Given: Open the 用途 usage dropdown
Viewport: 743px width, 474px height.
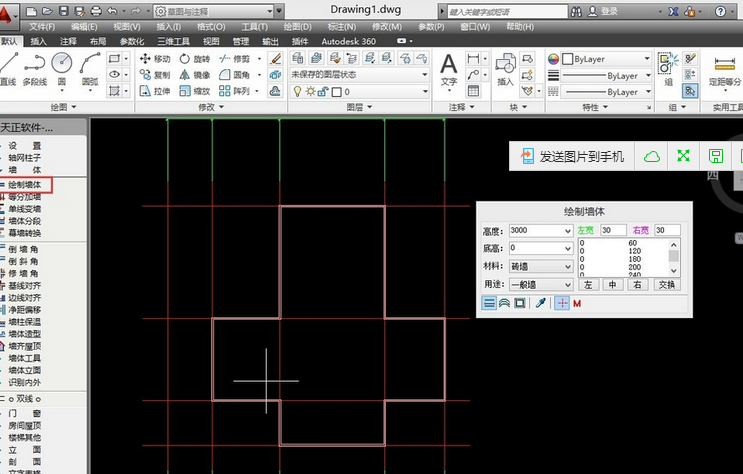Looking at the screenshot, I should coord(568,284).
